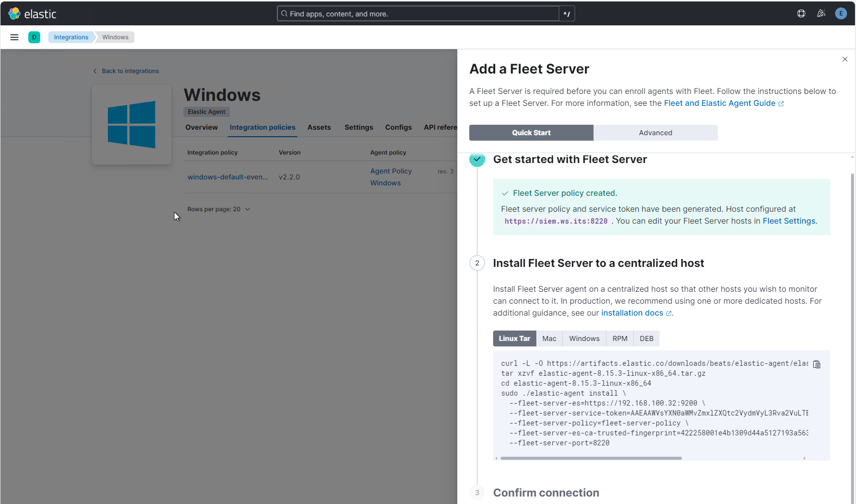Focus the global search field

coord(419,14)
